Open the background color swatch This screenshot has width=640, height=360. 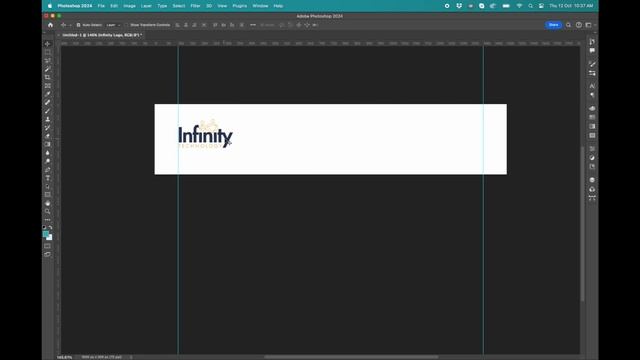[x=50, y=238]
